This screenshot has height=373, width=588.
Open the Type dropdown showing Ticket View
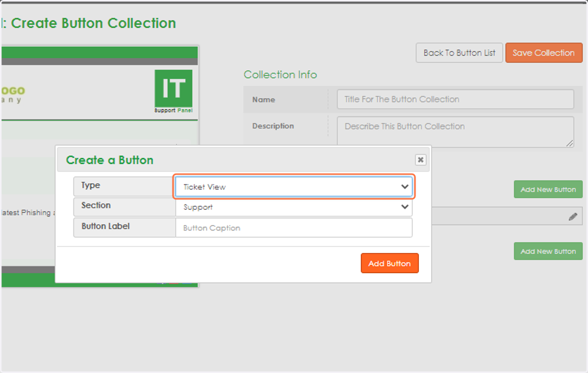point(294,187)
